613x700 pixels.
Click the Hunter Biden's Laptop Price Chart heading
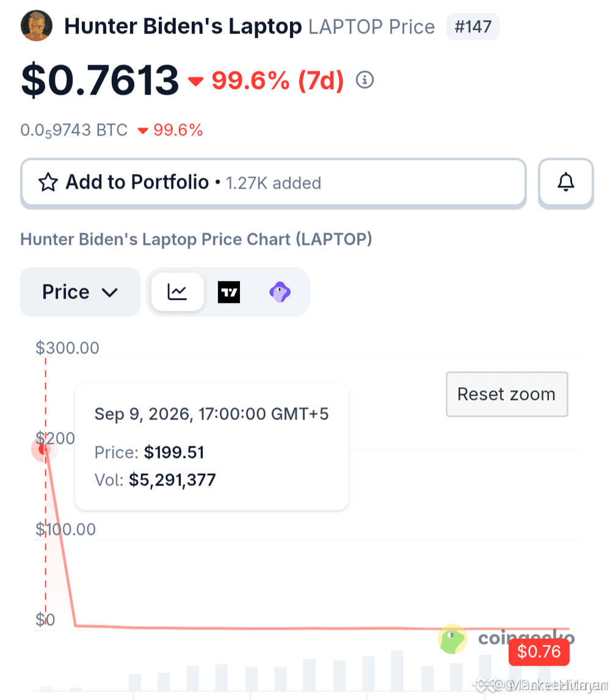point(197,239)
